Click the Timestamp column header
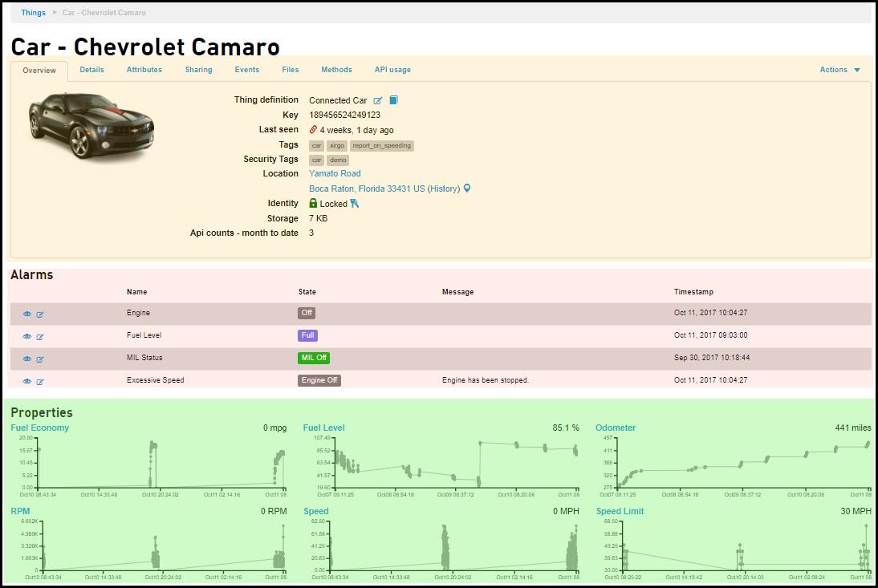This screenshot has height=588, width=878. 693,292
